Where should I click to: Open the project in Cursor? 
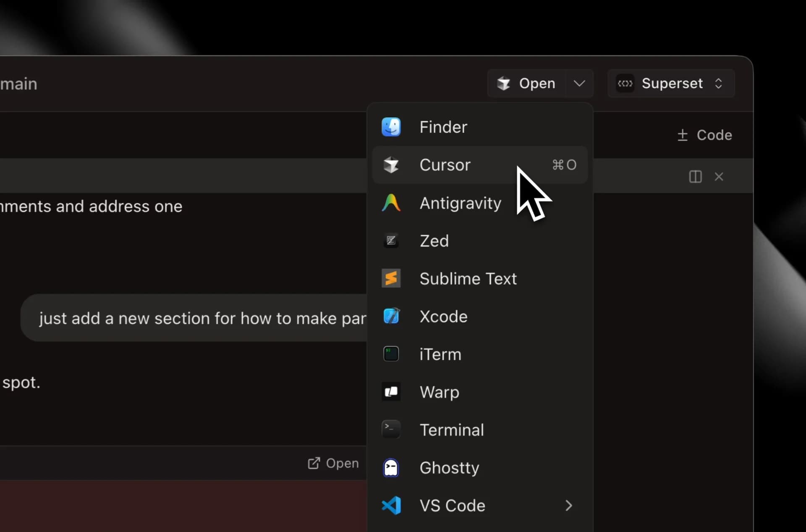click(445, 165)
